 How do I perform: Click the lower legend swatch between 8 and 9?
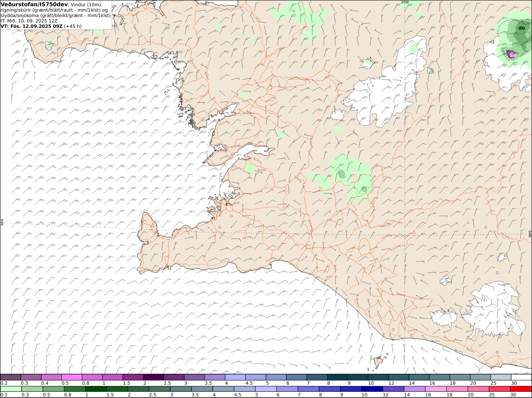330,389
